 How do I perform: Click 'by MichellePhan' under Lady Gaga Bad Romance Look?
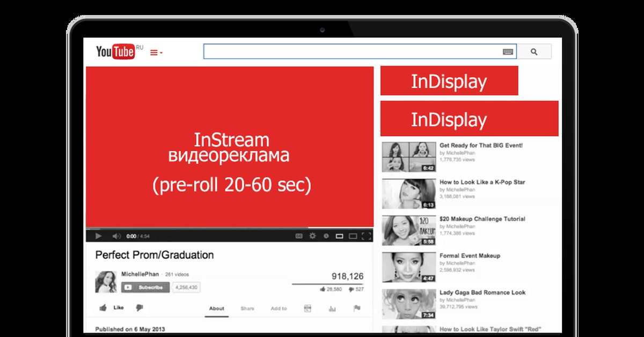click(457, 301)
